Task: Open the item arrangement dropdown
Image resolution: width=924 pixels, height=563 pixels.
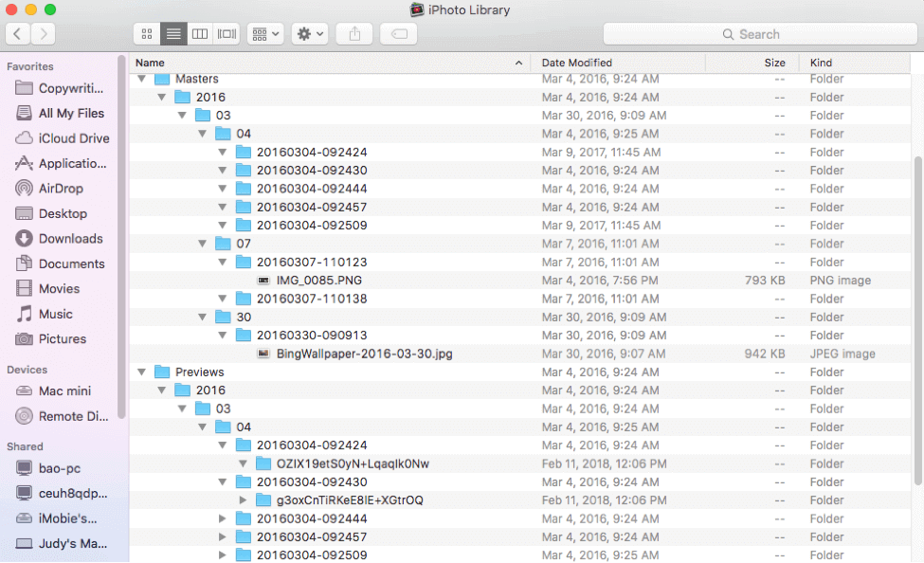Action: coord(265,34)
